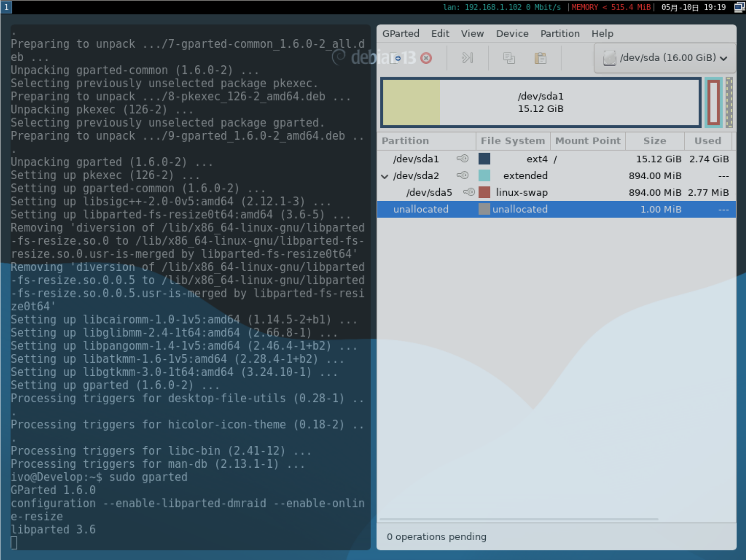Image resolution: width=746 pixels, height=560 pixels.
Task: Click the 'ext4' file system cell
Action: pyautogui.click(x=537, y=159)
